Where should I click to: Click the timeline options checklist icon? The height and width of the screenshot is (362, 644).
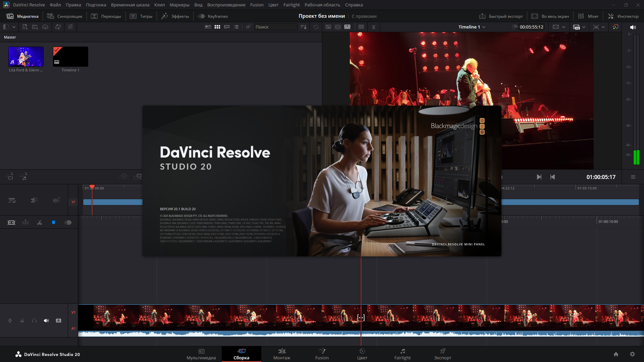pos(12,200)
